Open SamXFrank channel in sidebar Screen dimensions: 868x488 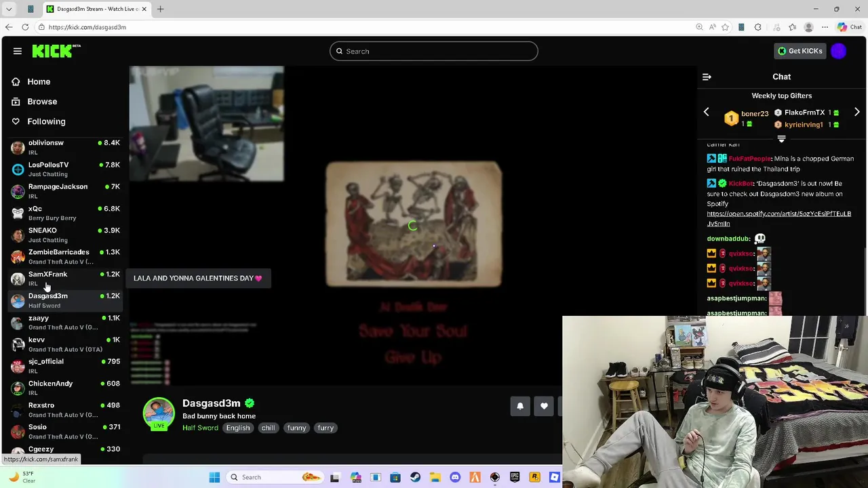65,278
